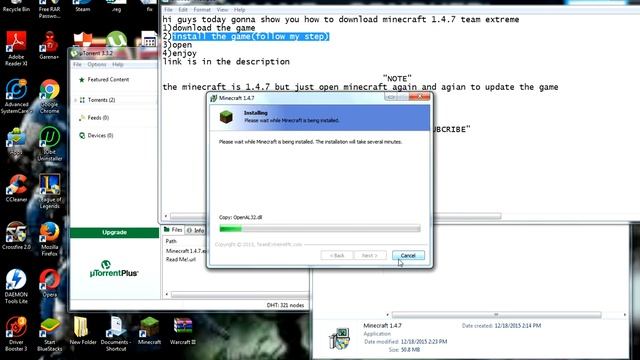Open Warcraft III desktop icon
The width and height of the screenshot is (640, 360).
182,331
